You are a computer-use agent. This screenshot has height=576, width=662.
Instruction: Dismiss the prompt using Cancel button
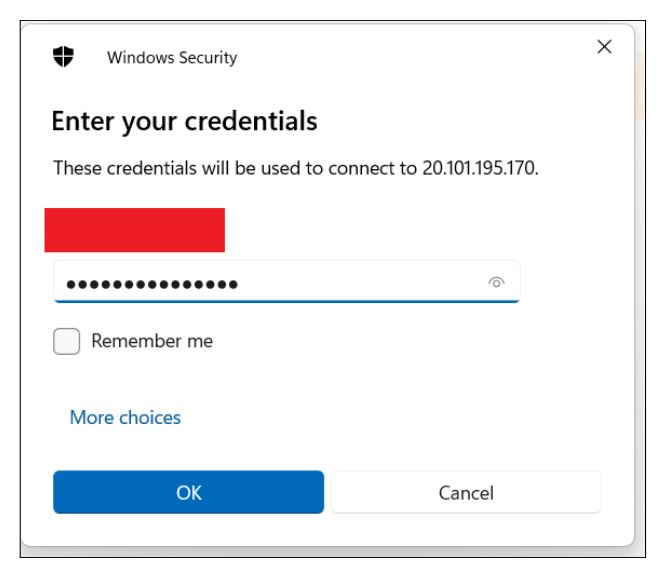click(x=466, y=492)
